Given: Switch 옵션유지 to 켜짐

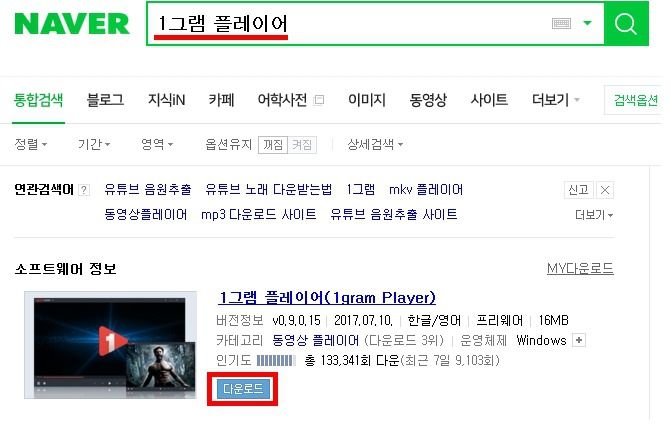Looking at the screenshot, I should (302, 145).
